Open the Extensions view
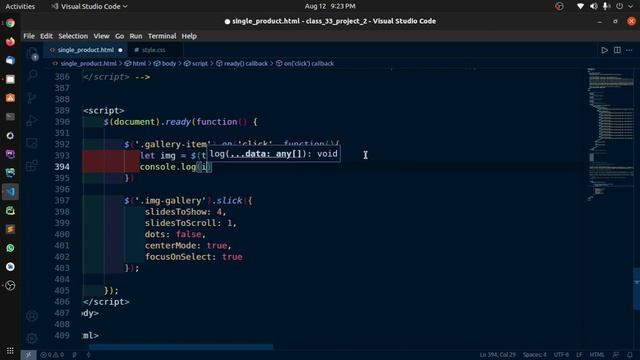 32,166
